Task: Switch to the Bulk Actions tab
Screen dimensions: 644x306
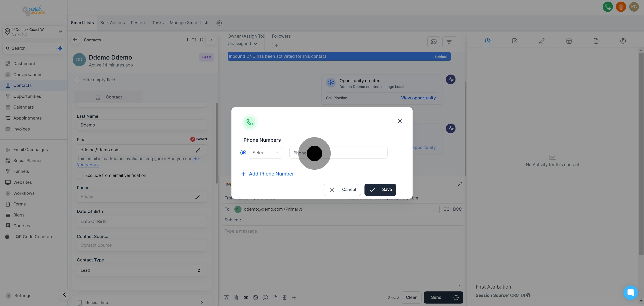Action: point(112,23)
